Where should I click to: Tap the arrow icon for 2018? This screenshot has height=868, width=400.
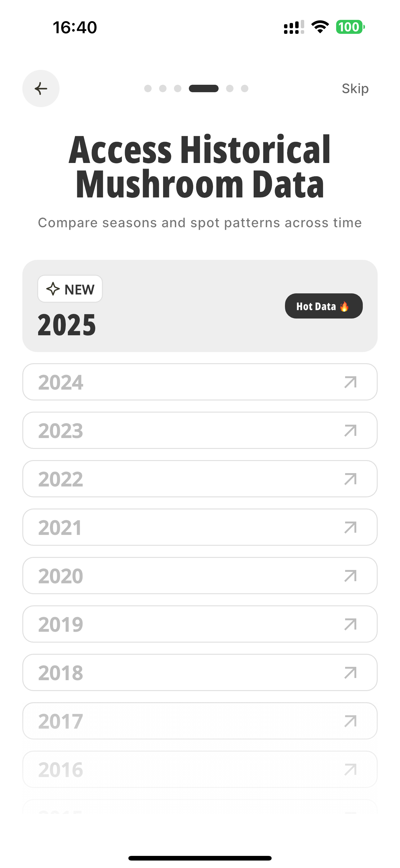[350, 672]
